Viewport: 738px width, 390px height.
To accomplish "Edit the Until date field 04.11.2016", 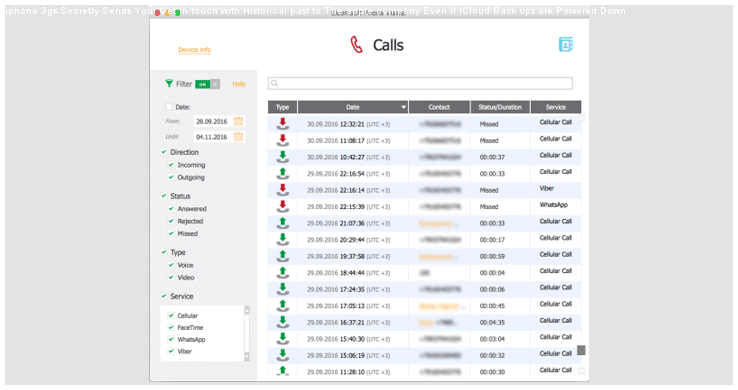I will click(213, 137).
